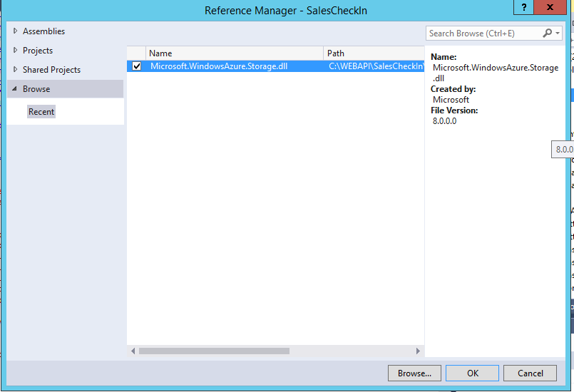The height and width of the screenshot is (392, 574).
Task: Select the Browse tree item
Action: (65, 89)
